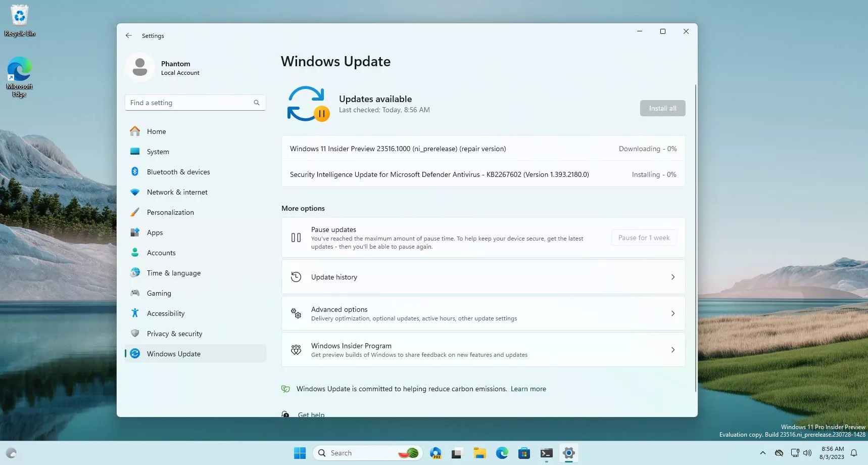Click the Home house icon in sidebar
868x465 pixels.
point(135,131)
